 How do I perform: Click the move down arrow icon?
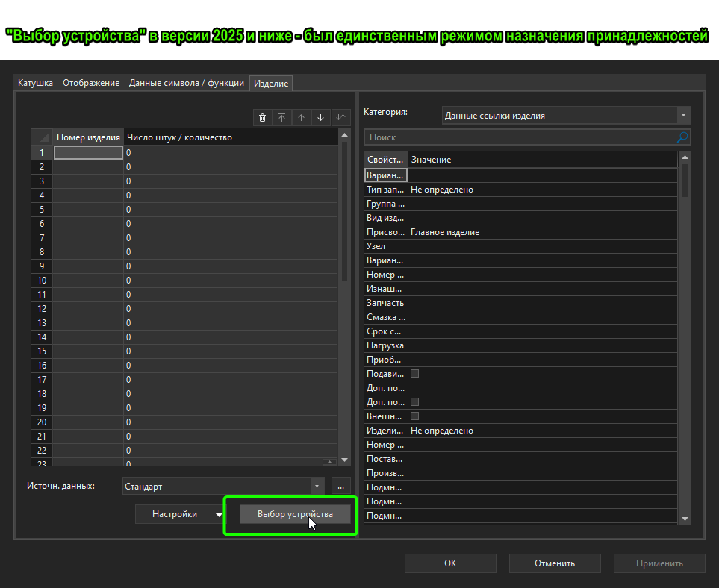pos(321,118)
